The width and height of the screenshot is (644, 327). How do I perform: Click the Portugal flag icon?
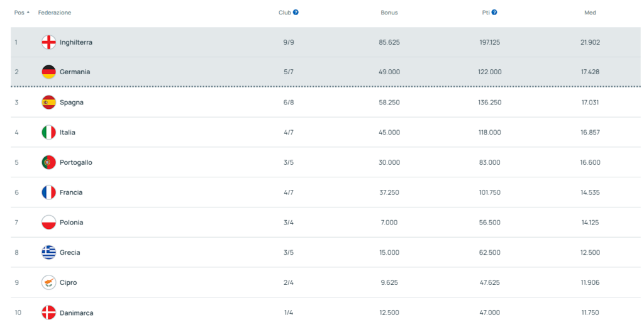point(49,162)
